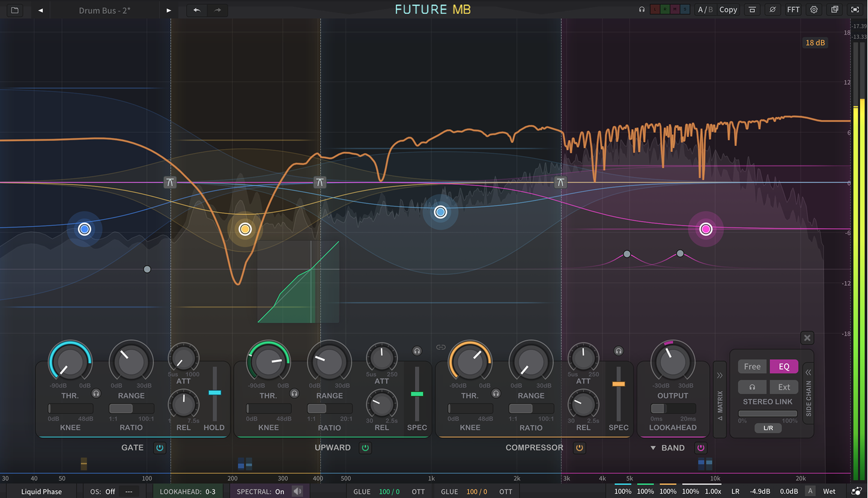
Task: Click the Compressor threshold headphones icon
Action: [496, 393]
